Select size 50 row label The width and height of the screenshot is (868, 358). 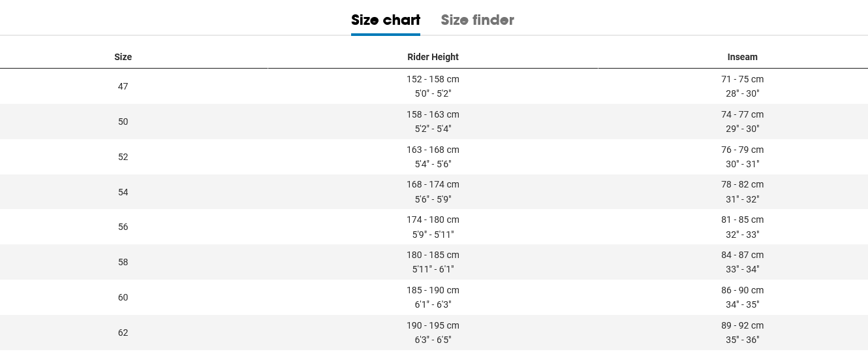(x=123, y=122)
